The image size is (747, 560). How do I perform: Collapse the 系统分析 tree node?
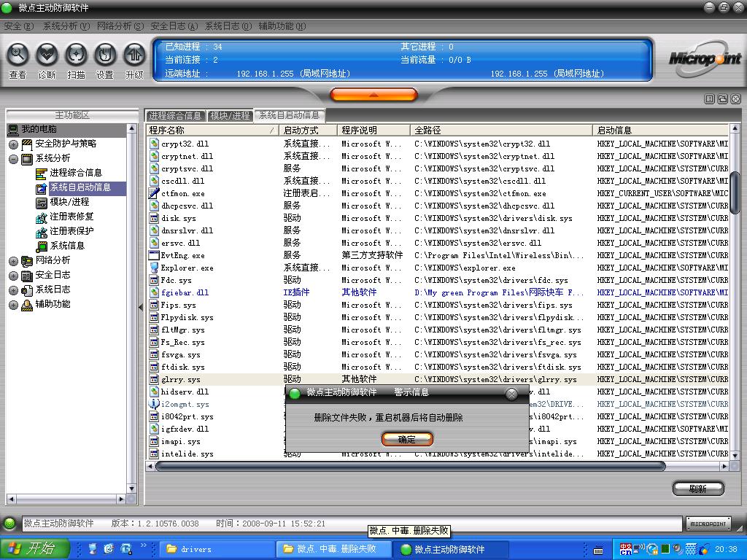point(13,159)
